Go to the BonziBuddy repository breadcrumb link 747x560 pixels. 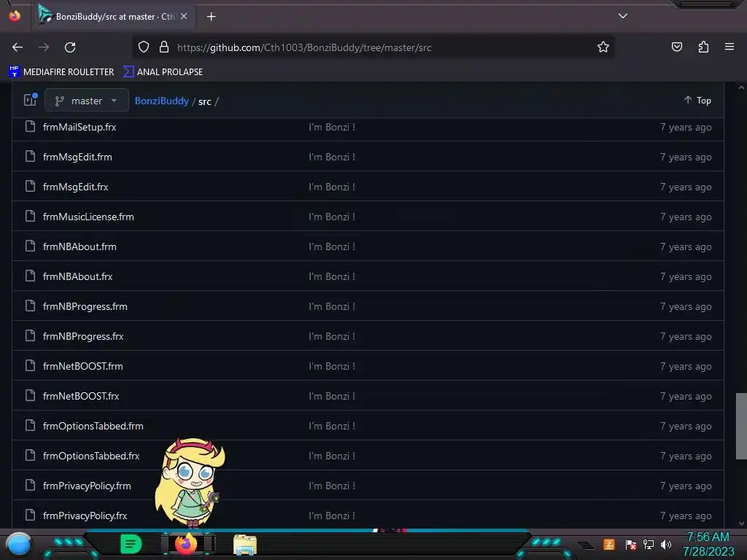tap(161, 101)
